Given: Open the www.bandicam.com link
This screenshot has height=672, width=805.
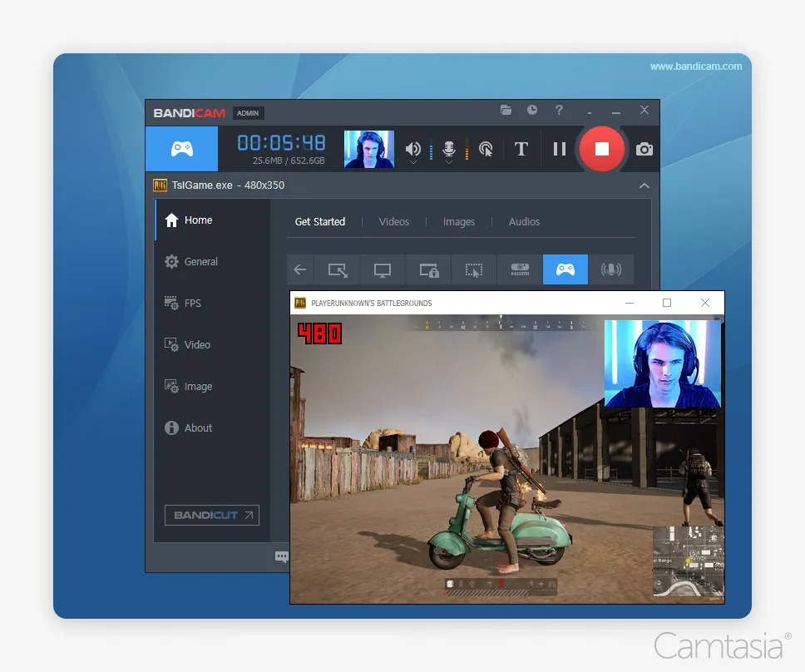Looking at the screenshot, I should click(x=696, y=67).
